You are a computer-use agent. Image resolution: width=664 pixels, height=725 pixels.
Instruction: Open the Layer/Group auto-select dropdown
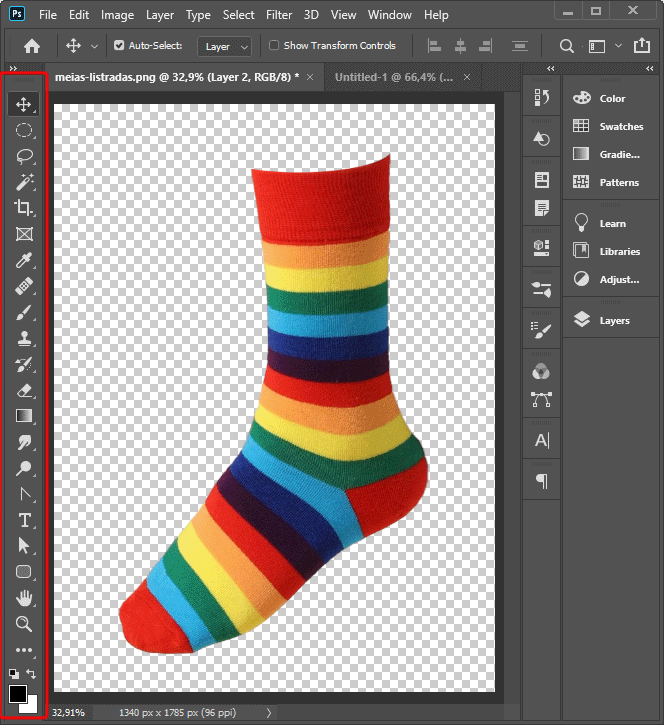tap(225, 46)
